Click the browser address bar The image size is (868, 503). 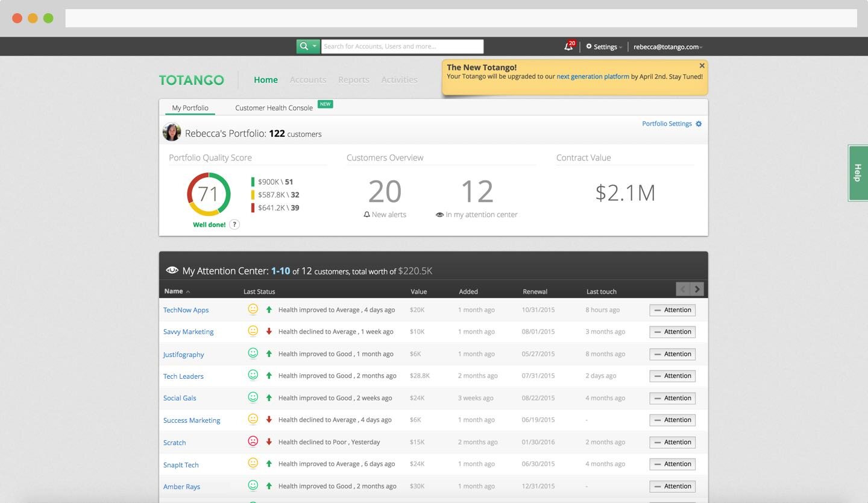[x=461, y=18]
